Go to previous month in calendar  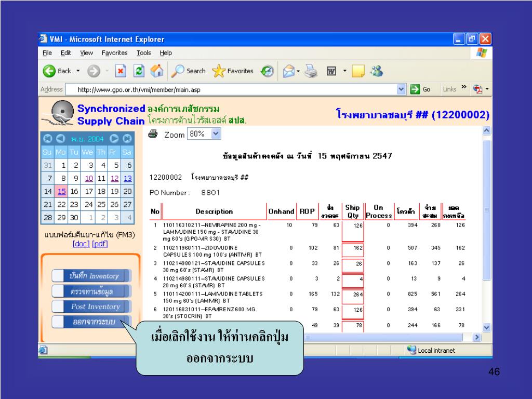pos(60,138)
